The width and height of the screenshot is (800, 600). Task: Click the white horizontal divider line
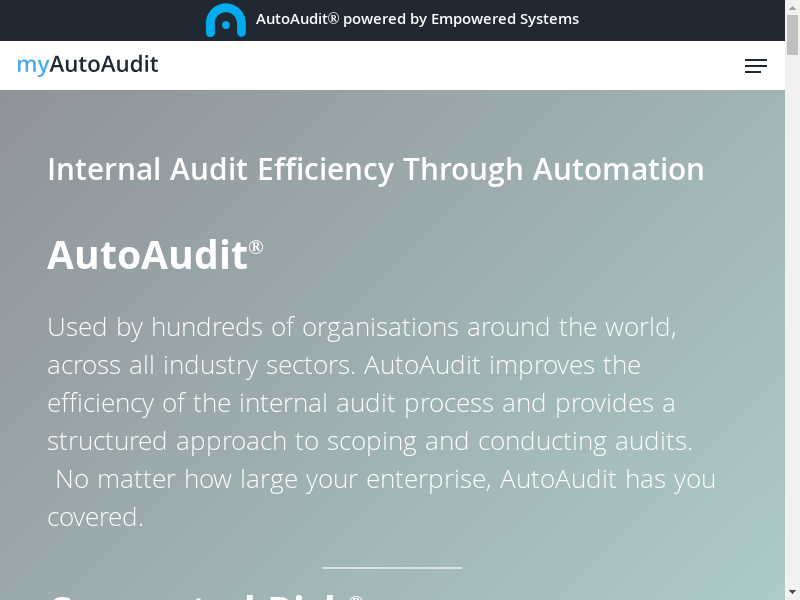click(392, 568)
